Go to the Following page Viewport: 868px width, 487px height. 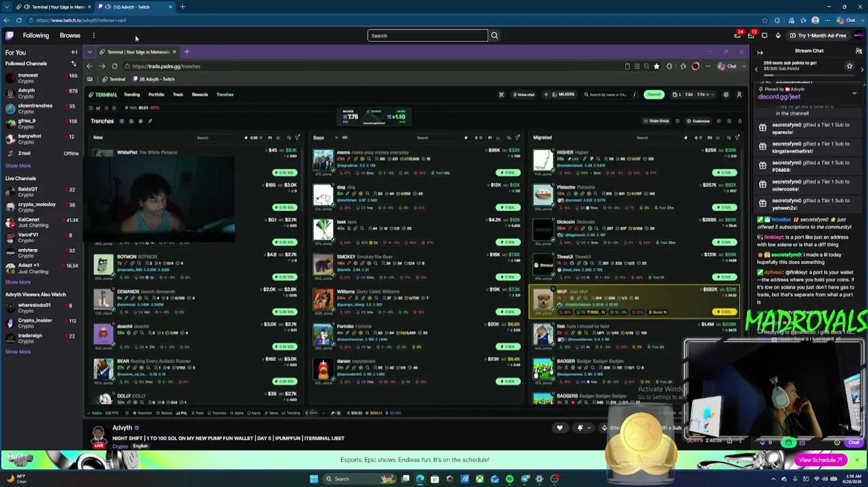(36, 35)
